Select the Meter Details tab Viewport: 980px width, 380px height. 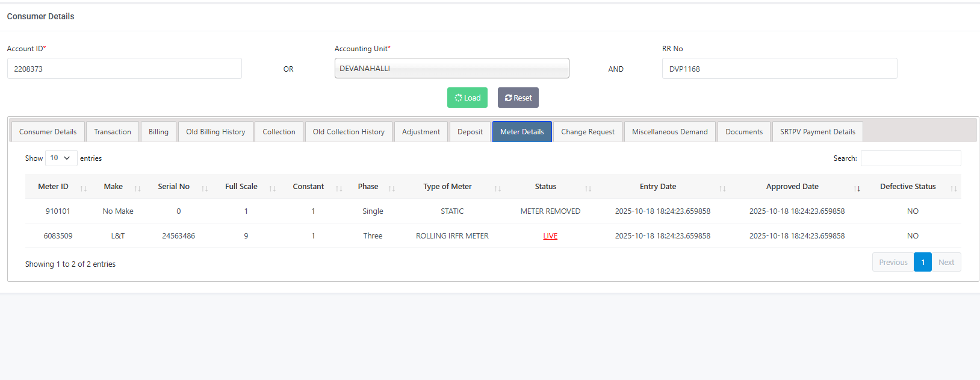(522, 132)
